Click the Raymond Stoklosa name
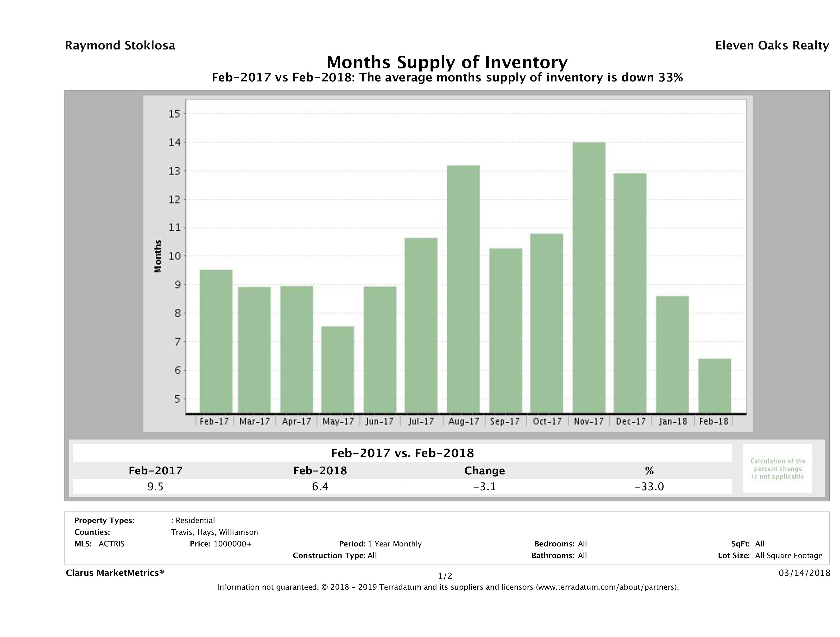The image size is (840, 637). (120, 46)
